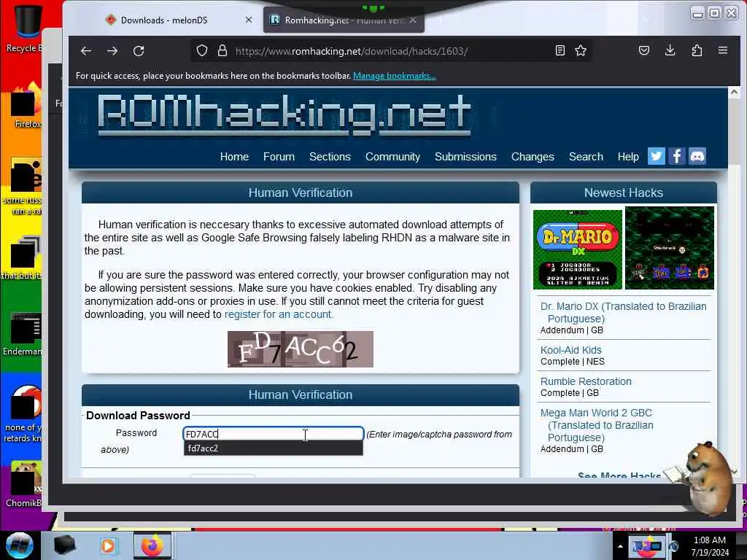The image size is (747, 560).
Task: Open the Help menu item
Action: tap(628, 157)
